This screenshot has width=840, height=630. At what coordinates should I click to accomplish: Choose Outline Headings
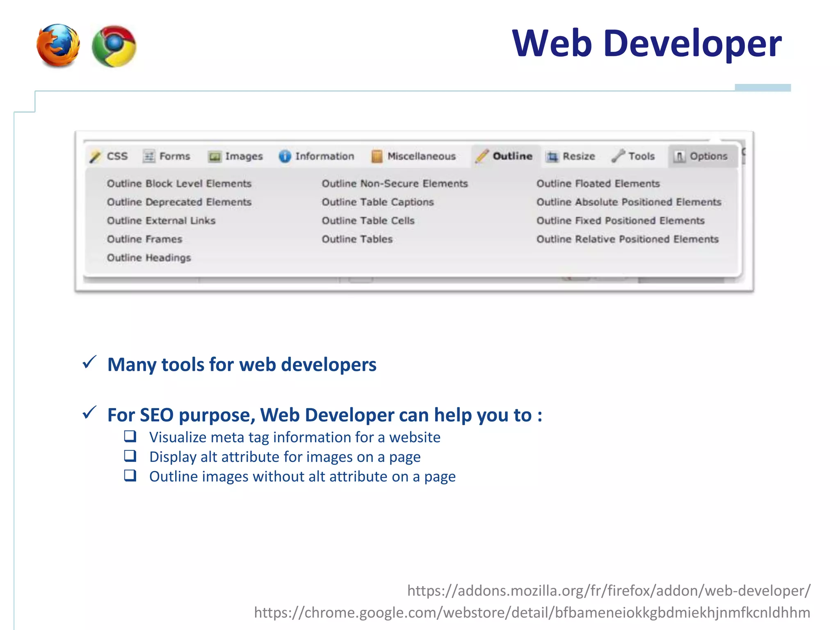point(149,258)
